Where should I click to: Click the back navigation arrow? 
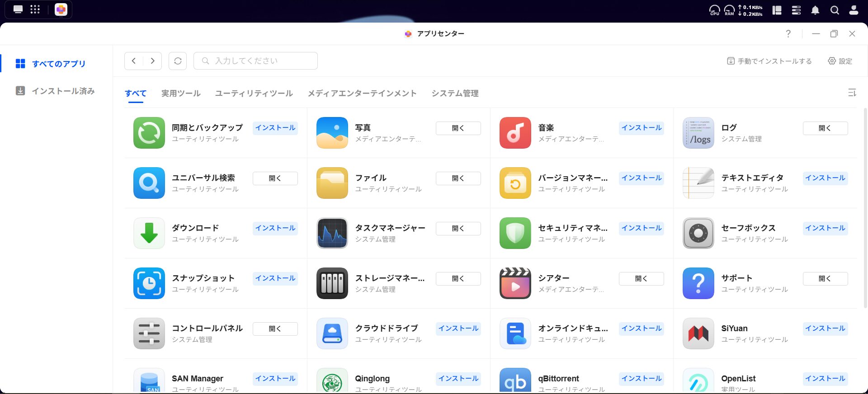(x=134, y=61)
